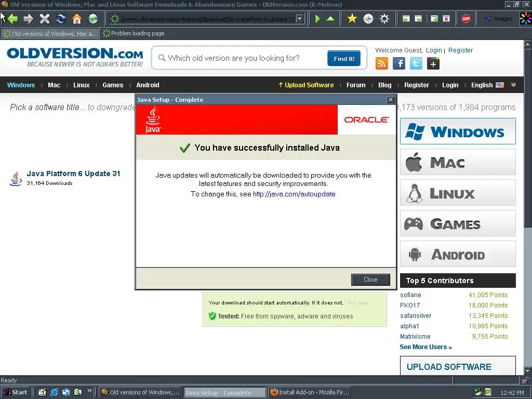
Task: Launch Internet Explorer from quick launch
Action: coord(54,392)
